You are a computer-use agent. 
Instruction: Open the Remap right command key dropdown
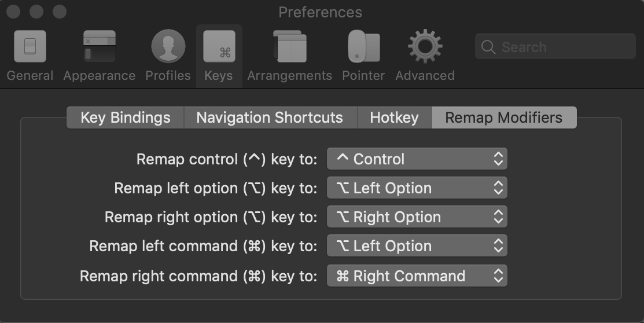(x=417, y=276)
